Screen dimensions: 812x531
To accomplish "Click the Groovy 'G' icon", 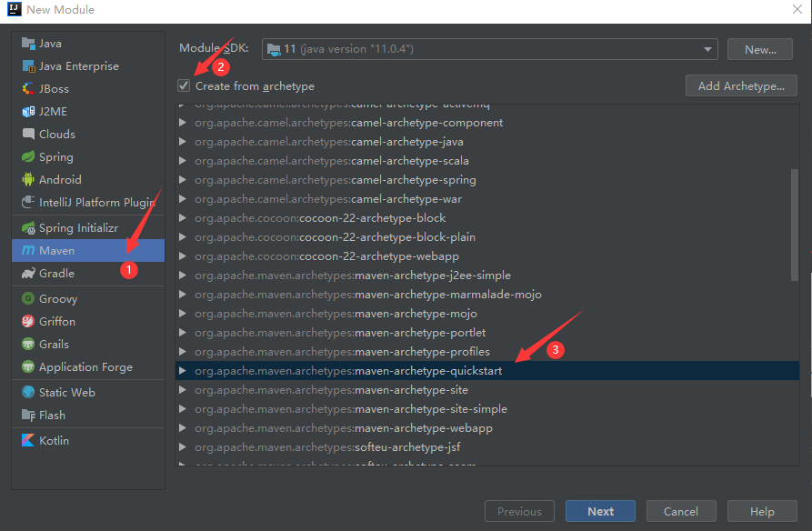I will pos(28,298).
